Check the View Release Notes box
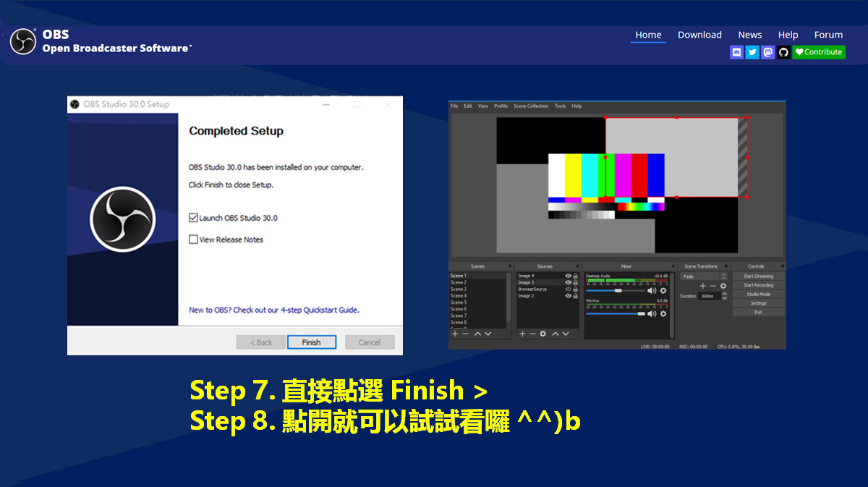 193,240
